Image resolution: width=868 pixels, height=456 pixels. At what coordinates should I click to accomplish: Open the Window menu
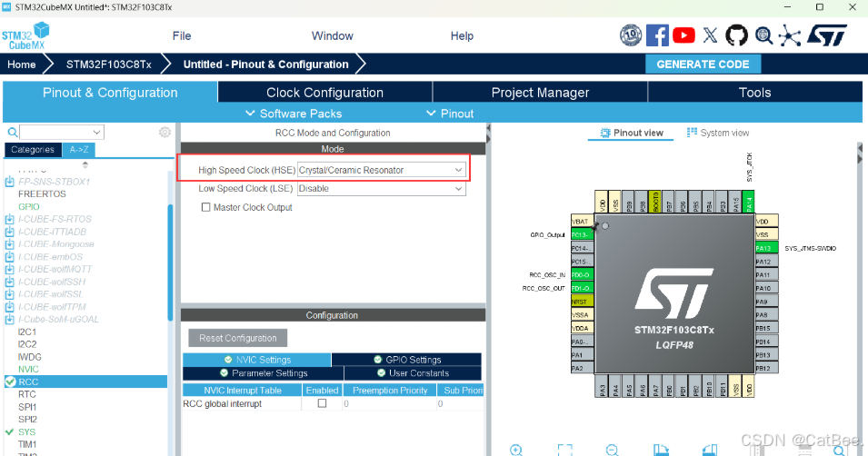[x=332, y=36]
